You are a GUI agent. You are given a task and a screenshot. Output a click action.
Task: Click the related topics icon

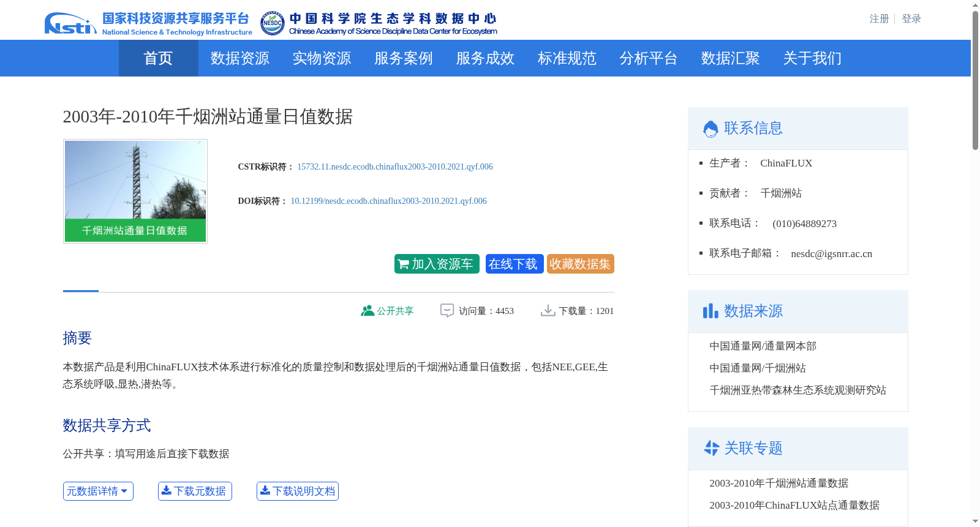tap(711, 448)
